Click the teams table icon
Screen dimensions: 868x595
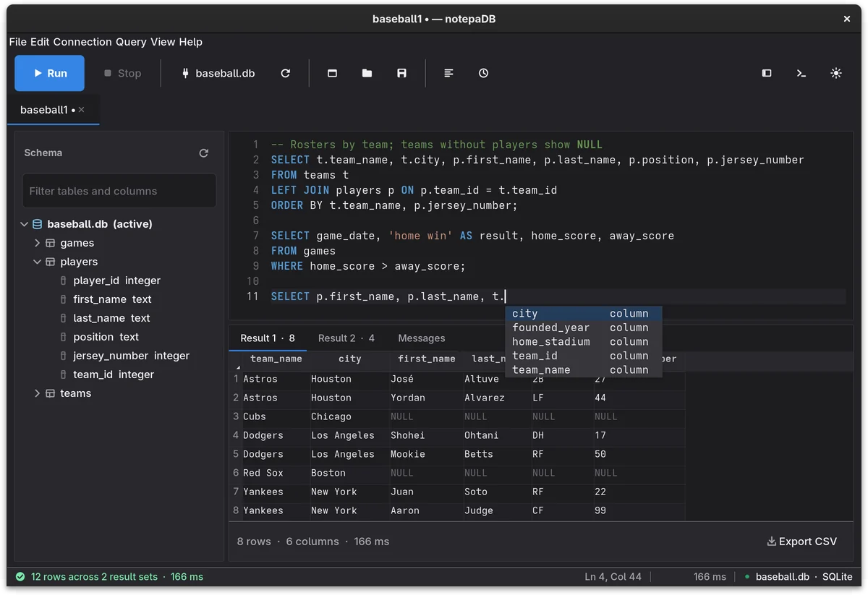tap(51, 393)
